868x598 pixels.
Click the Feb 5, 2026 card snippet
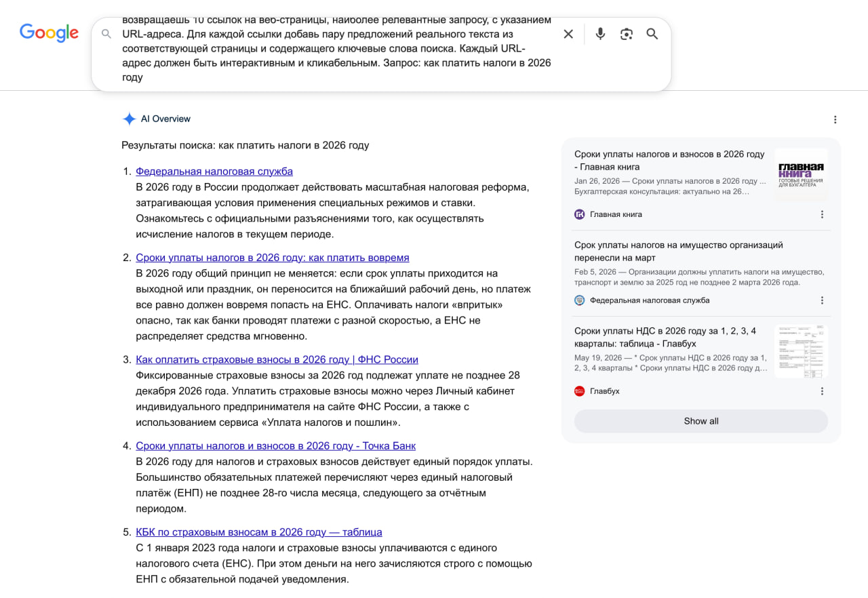click(699, 277)
